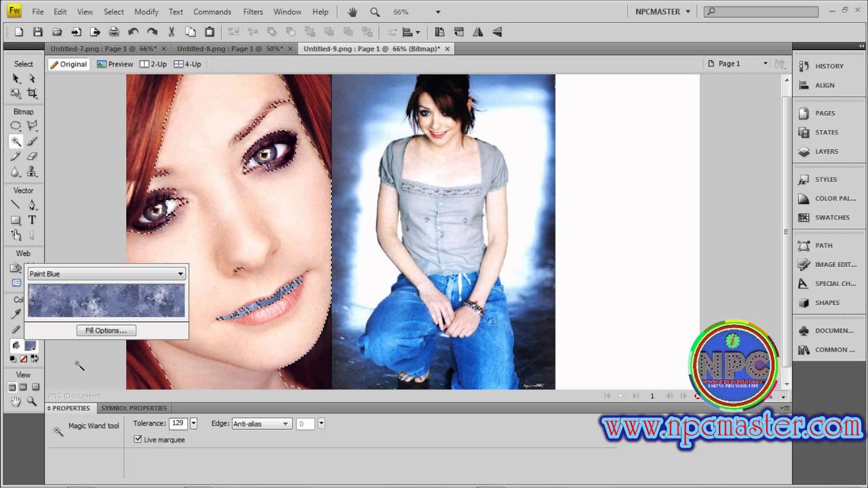Open the Swatches panel
The height and width of the screenshot is (488, 868).
832,218
